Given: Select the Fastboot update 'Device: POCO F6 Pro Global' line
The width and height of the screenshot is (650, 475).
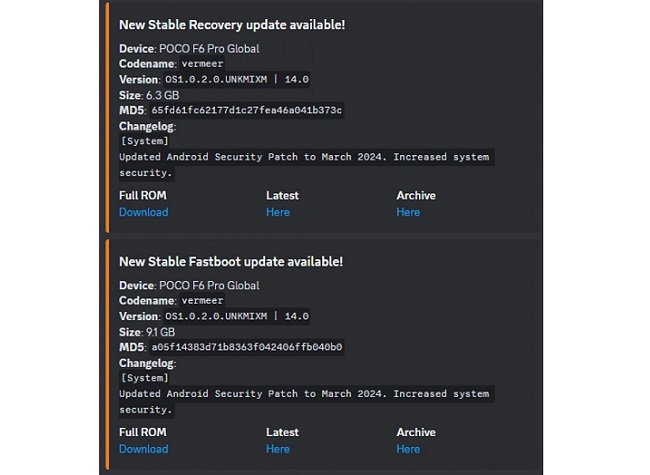Looking at the screenshot, I should [189, 285].
